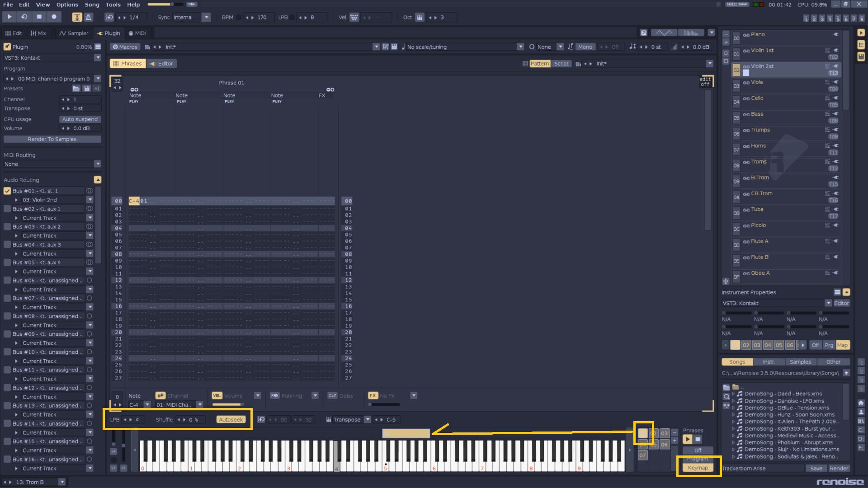Click the Script button in phrase editor
Image resolution: width=868 pixels, height=488 pixels.
click(x=561, y=64)
